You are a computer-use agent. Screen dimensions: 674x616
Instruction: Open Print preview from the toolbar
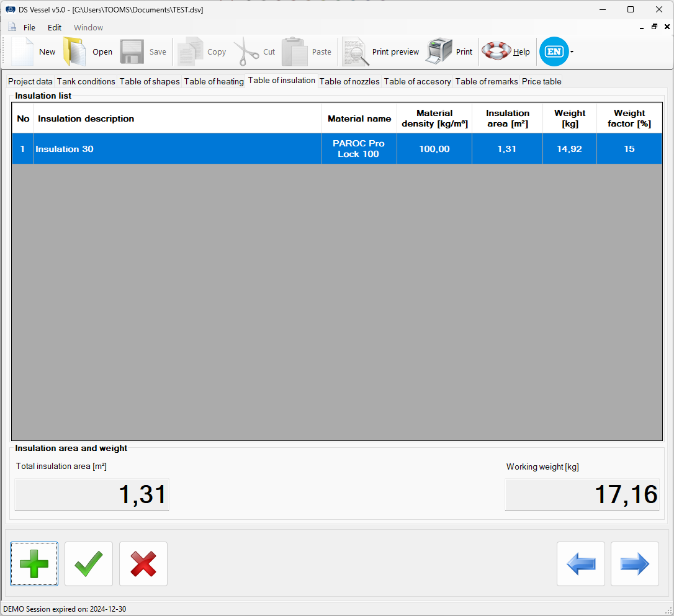(x=355, y=52)
